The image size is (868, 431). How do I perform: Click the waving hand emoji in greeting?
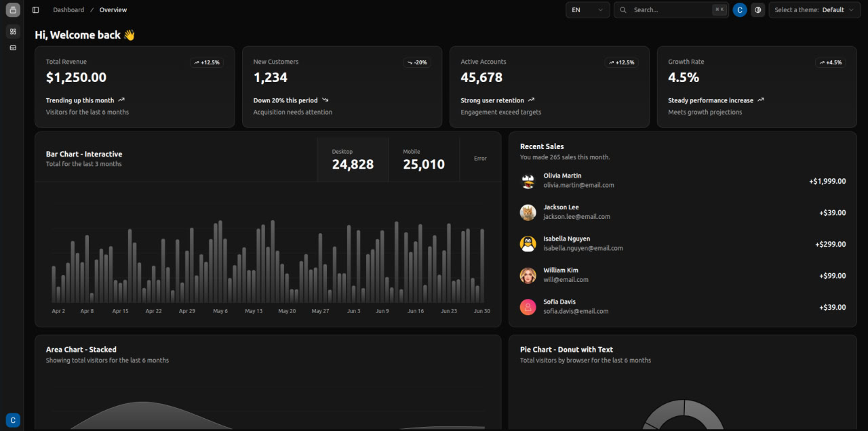pyautogui.click(x=130, y=35)
